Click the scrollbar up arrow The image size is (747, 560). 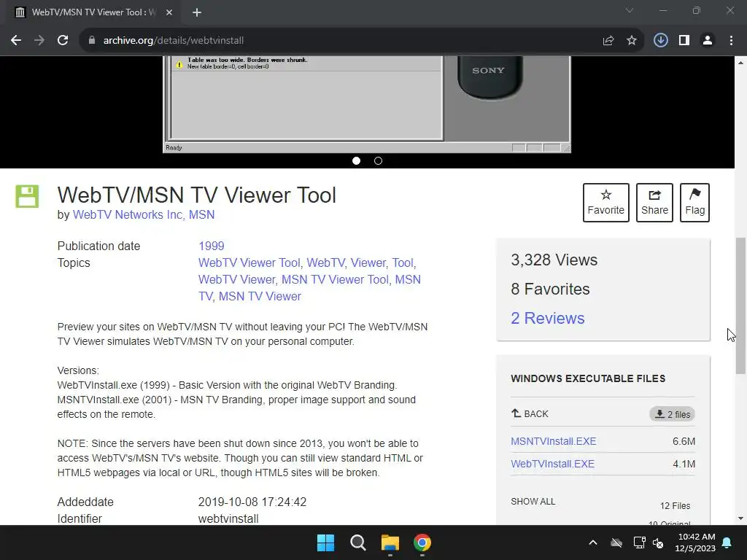coord(740,63)
